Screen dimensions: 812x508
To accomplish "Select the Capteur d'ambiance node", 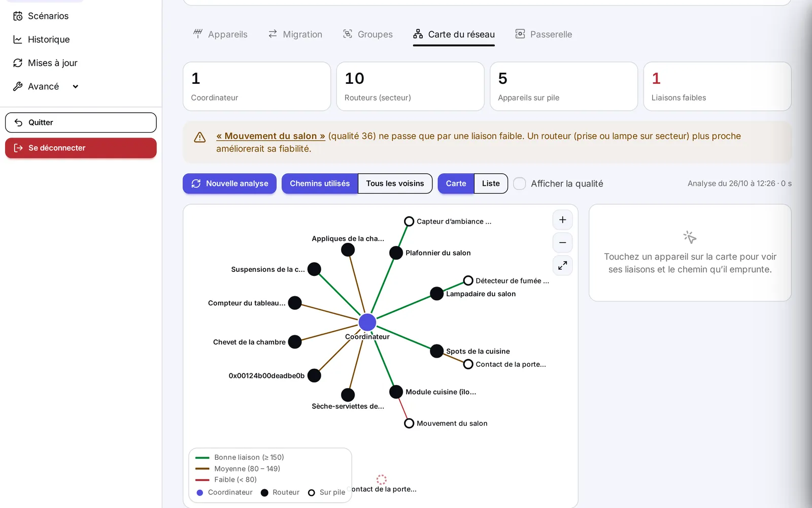I will click(409, 221).
